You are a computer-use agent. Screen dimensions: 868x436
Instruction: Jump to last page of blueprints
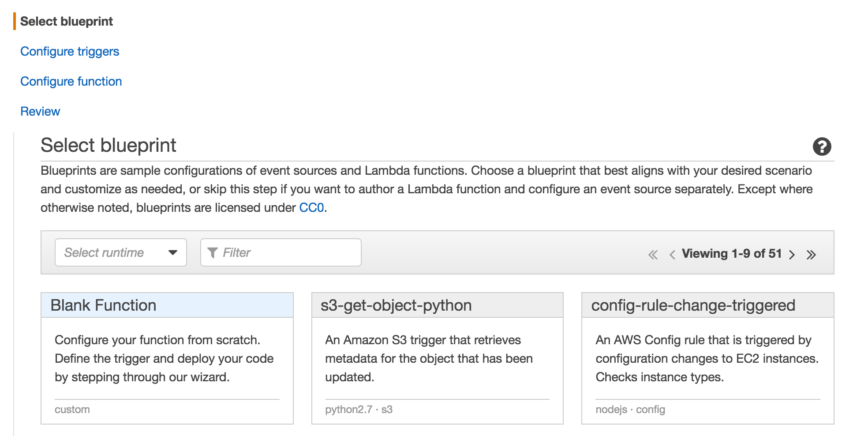[x=811, y=255]
